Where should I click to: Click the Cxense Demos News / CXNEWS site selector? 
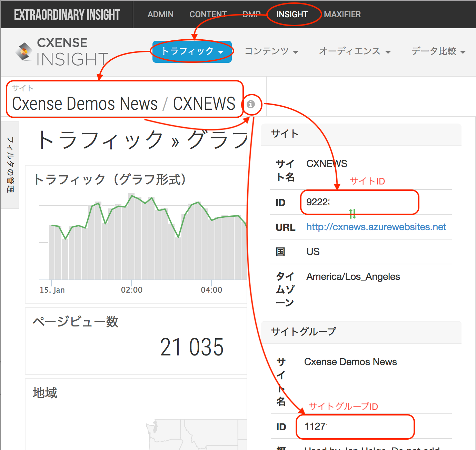[124, 100]
